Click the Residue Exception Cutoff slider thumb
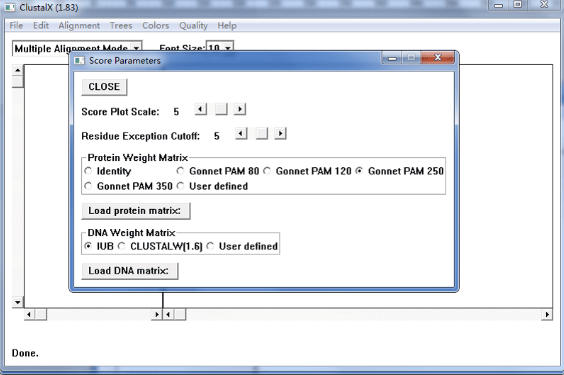The height and width of the screenshot is (375, 564). click(x=262, y=134)
